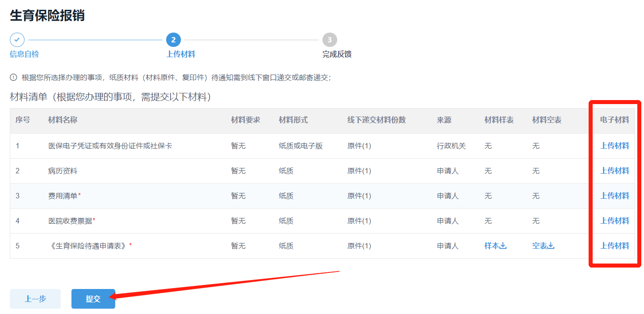Screen dimensions: 644x314
Task: Select the 信息自检 step label
Action: coord(24,54)
